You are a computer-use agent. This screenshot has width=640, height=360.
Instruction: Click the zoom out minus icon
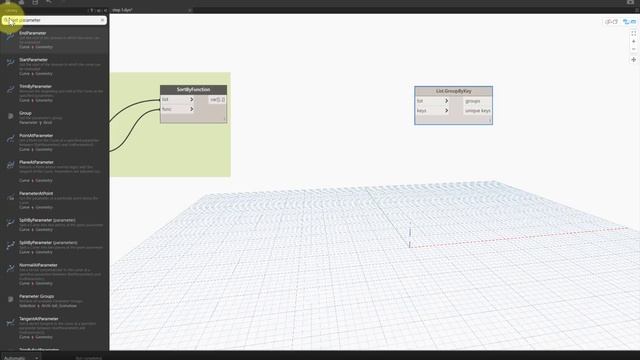(x=633, y=49)
